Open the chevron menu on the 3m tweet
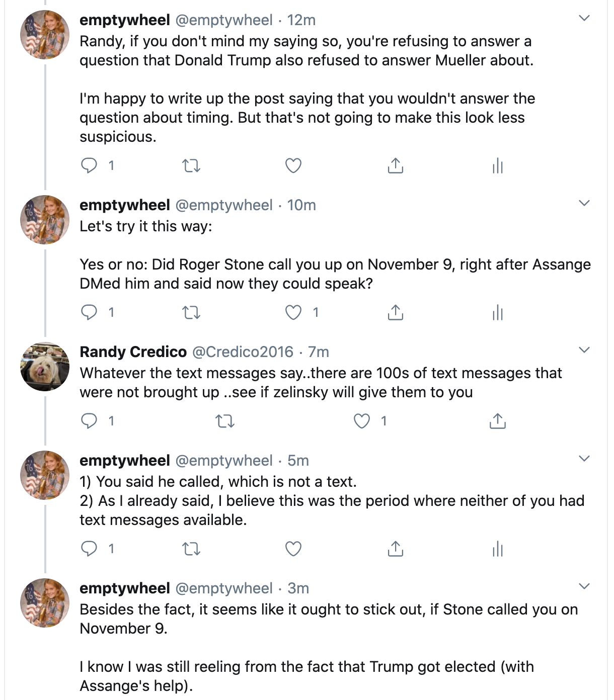 (584, 586)
